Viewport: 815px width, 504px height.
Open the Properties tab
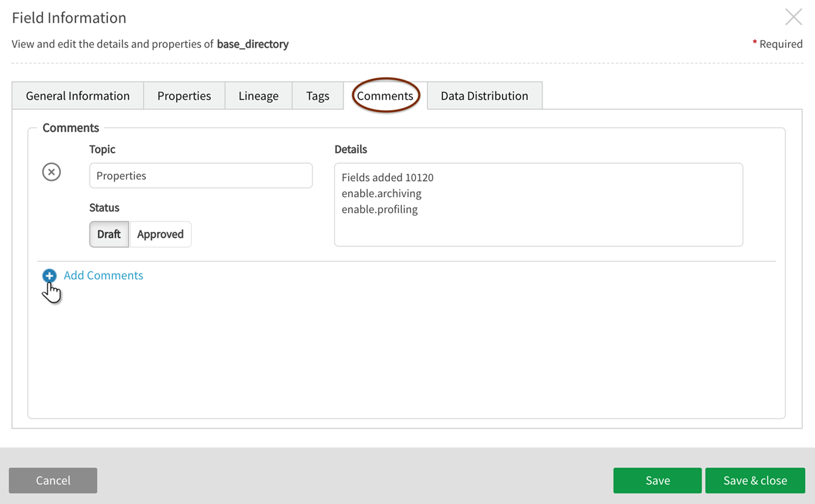click(184, 96)
